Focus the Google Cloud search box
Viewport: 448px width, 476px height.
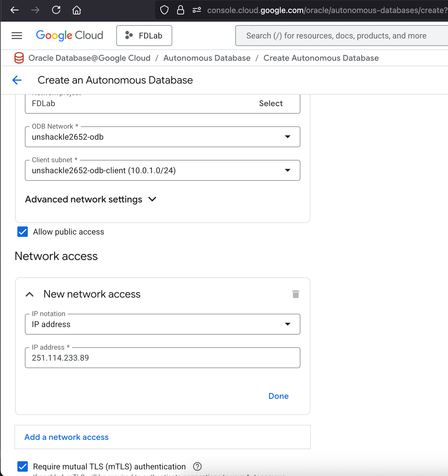341,36
